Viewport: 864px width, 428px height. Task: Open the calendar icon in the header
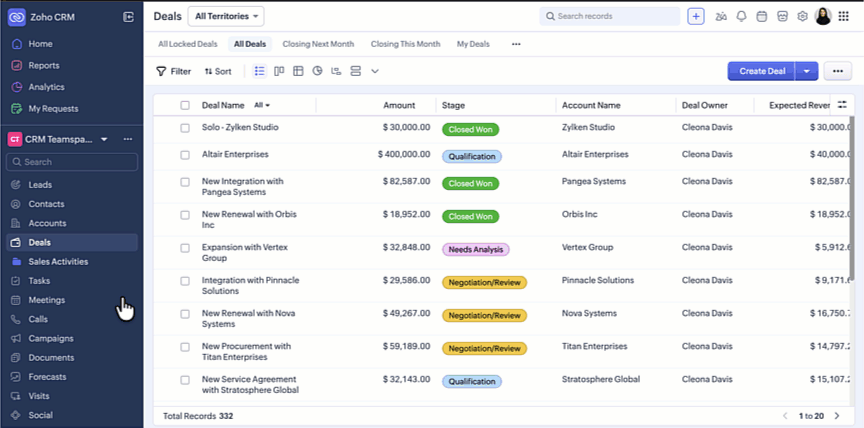click(x=762, y=17)
